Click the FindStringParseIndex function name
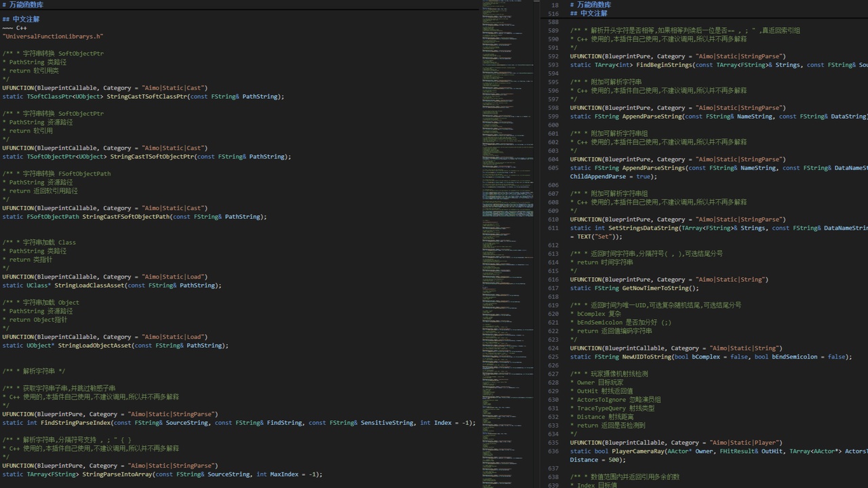 (76, 423)
